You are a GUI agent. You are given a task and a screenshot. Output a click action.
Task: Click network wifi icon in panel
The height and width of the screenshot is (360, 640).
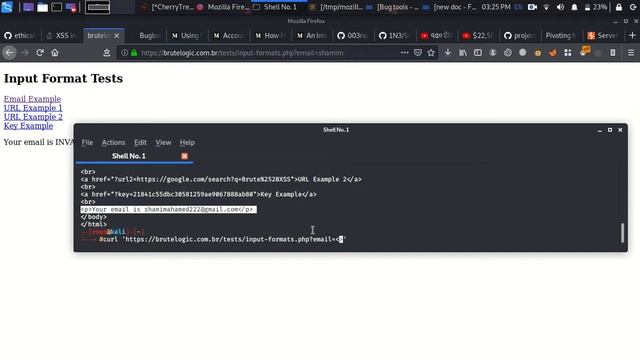(546, 7)
